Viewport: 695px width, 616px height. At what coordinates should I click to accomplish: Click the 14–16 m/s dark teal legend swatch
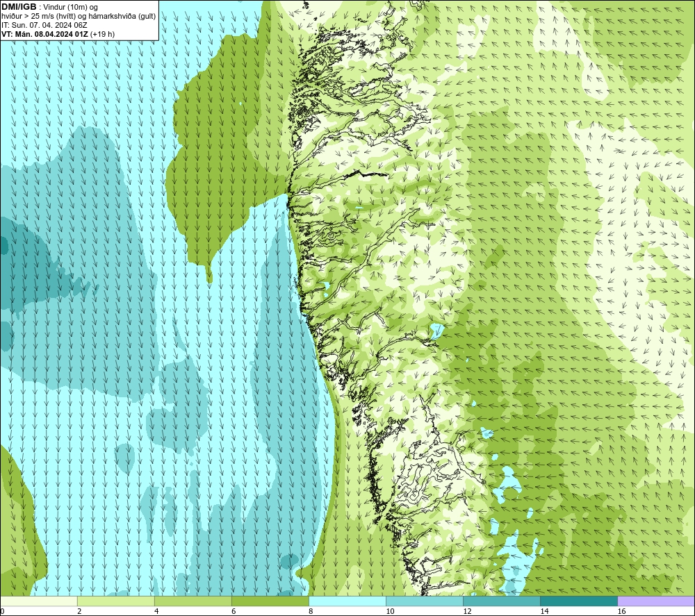click(x=578, y=601)
